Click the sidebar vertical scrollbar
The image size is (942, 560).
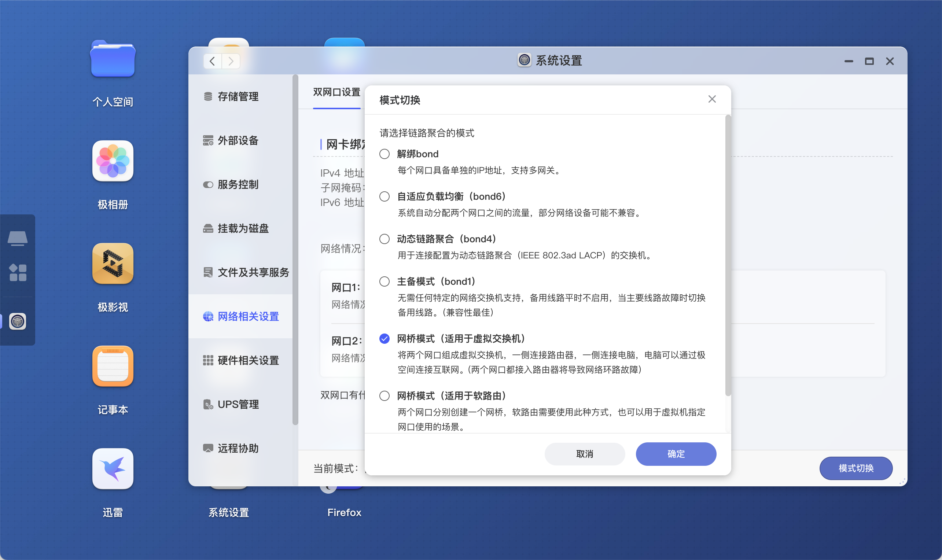(x=295, y=250)
